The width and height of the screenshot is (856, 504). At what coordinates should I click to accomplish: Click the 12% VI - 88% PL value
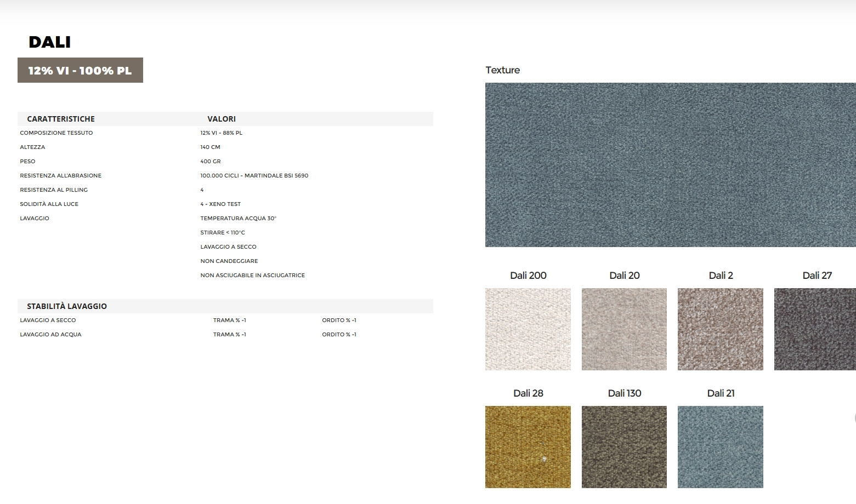pos(222,133)
